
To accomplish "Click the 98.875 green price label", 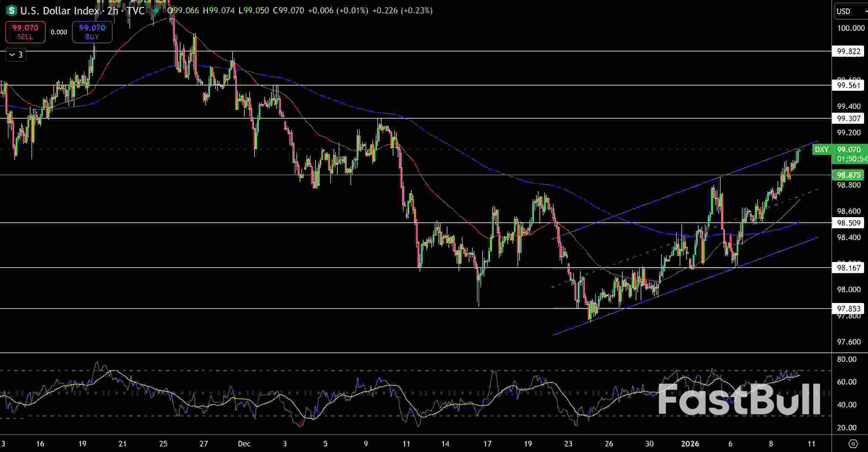I will tap(849, 175).
